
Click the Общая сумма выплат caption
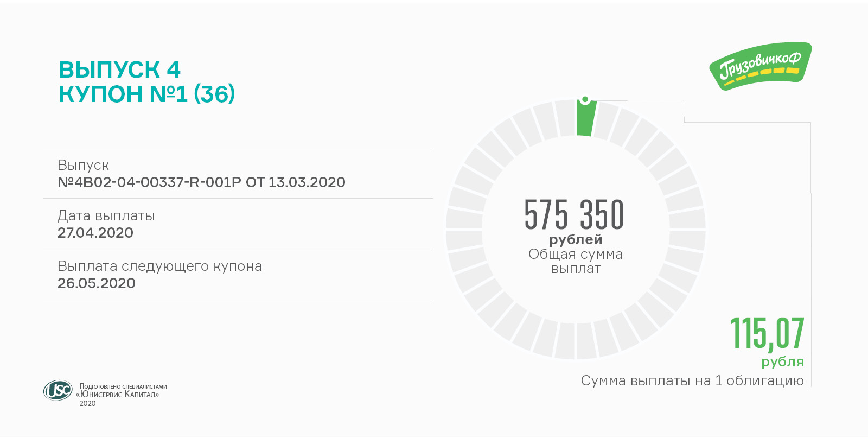click(576, 261)
